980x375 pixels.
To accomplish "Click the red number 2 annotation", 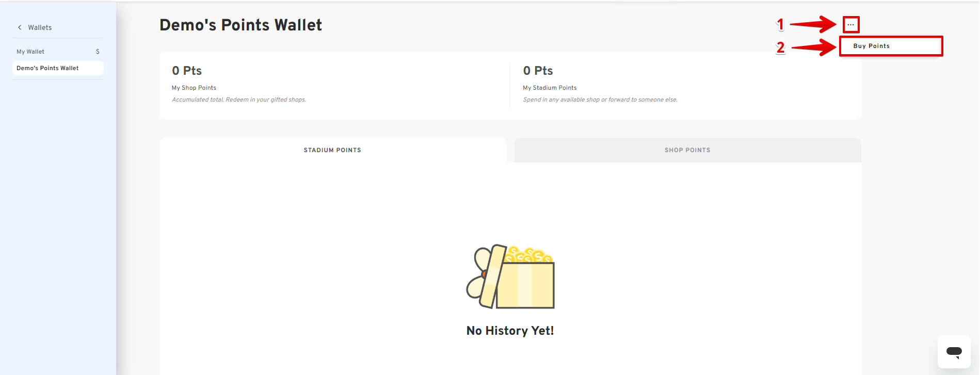I will point(780,47).
